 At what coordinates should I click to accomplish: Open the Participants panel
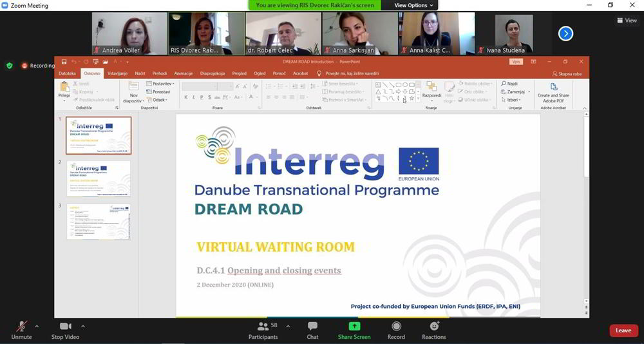[x=263, y=330]
